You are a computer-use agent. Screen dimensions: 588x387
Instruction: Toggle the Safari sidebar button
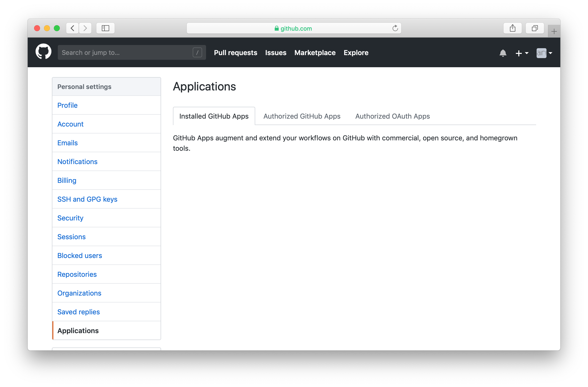coord(105,28)
